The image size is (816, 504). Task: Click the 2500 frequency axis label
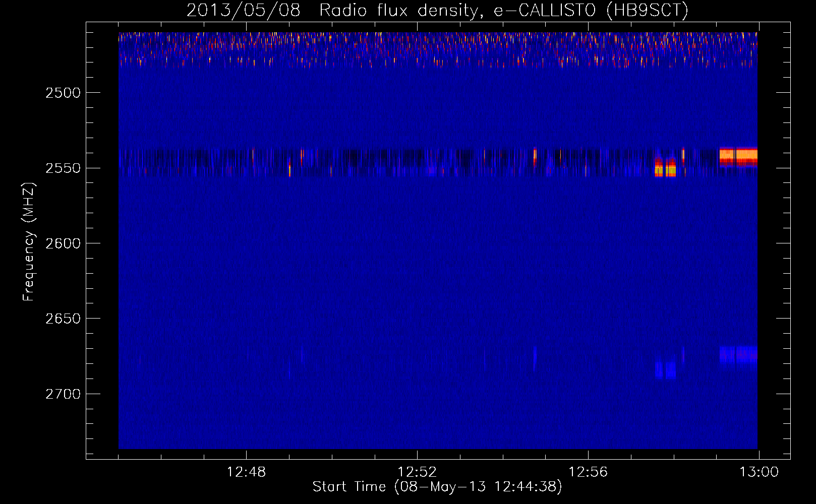(63, 93)
